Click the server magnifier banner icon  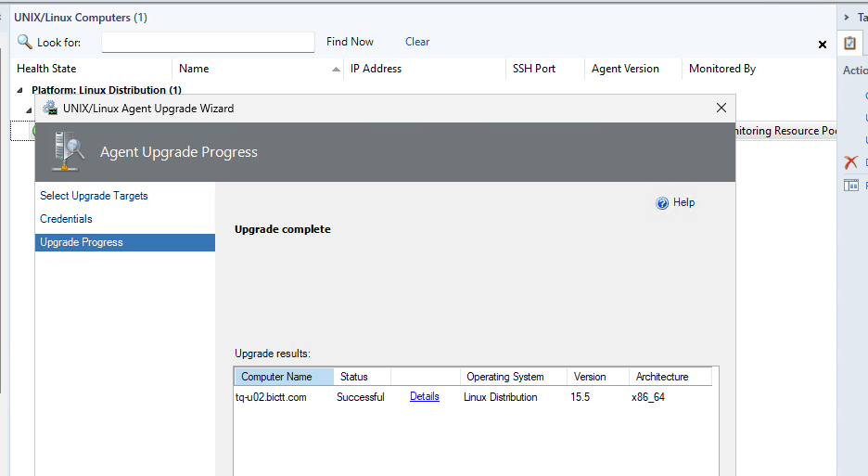68,150
